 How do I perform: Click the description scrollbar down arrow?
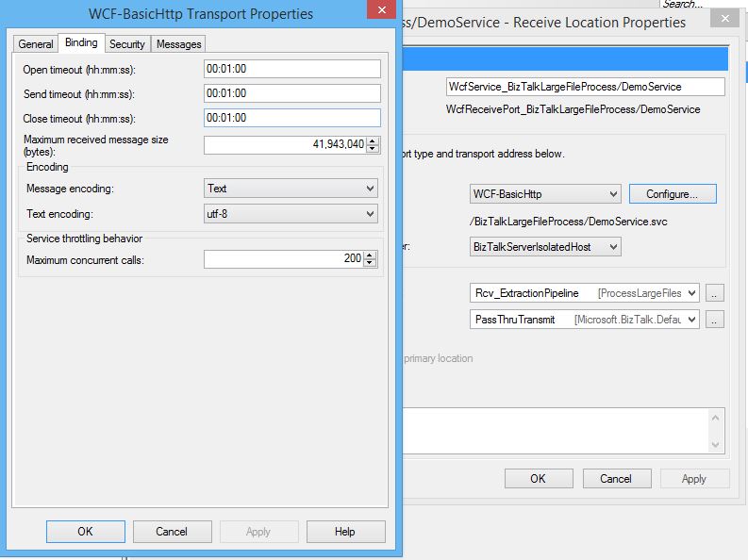tap(716, 445)
